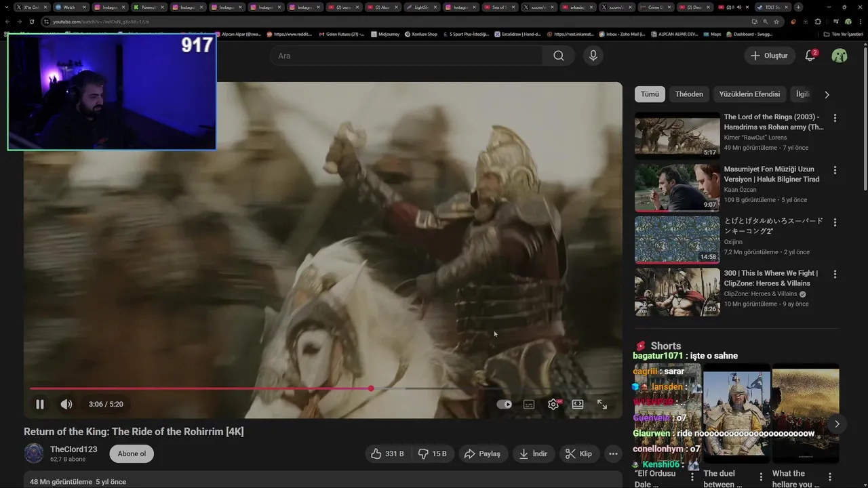
Task: Go back with the browser back arrow
Action: click(7, 22)
